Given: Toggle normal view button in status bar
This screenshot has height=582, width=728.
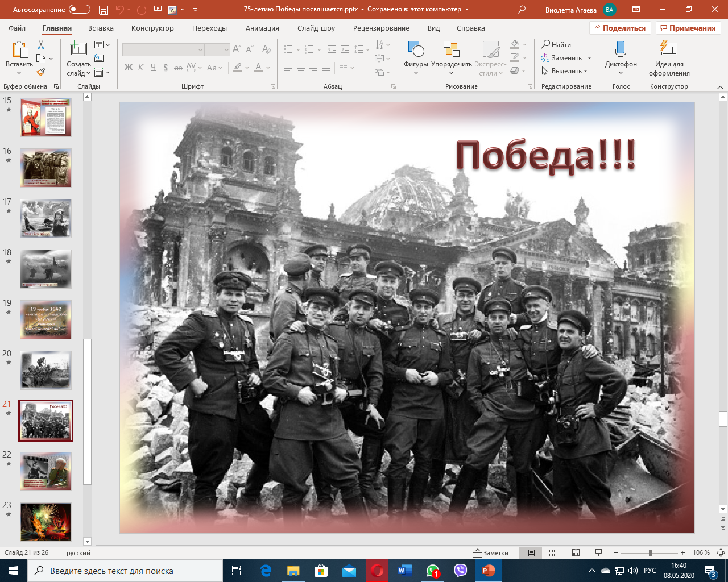Looking at the screenshot, I should 531,553.
